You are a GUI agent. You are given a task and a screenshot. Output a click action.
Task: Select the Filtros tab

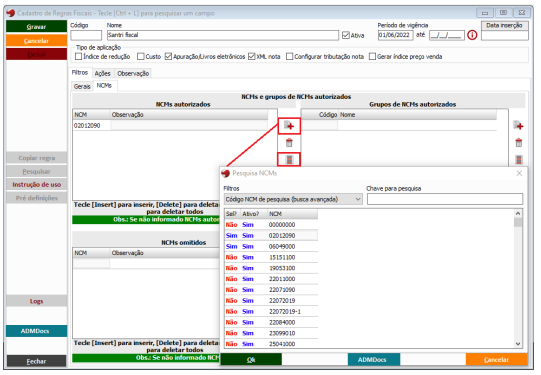coord(80,72)
